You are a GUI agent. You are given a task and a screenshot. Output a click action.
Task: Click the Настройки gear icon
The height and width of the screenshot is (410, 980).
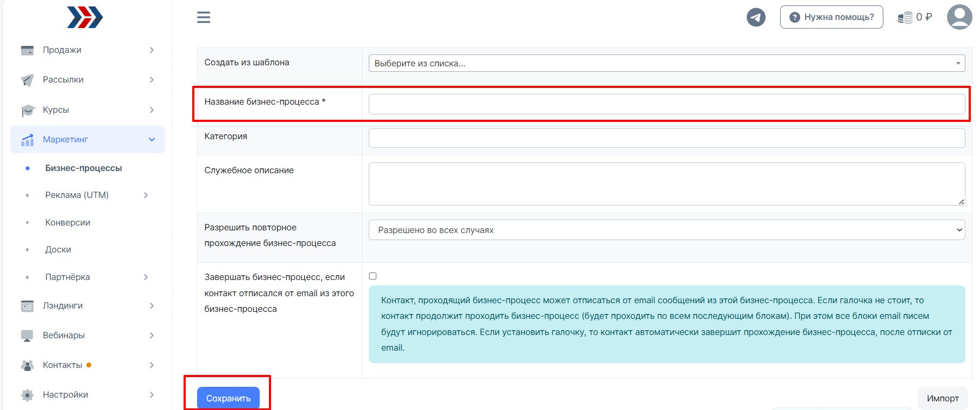[x=27, y=395]
